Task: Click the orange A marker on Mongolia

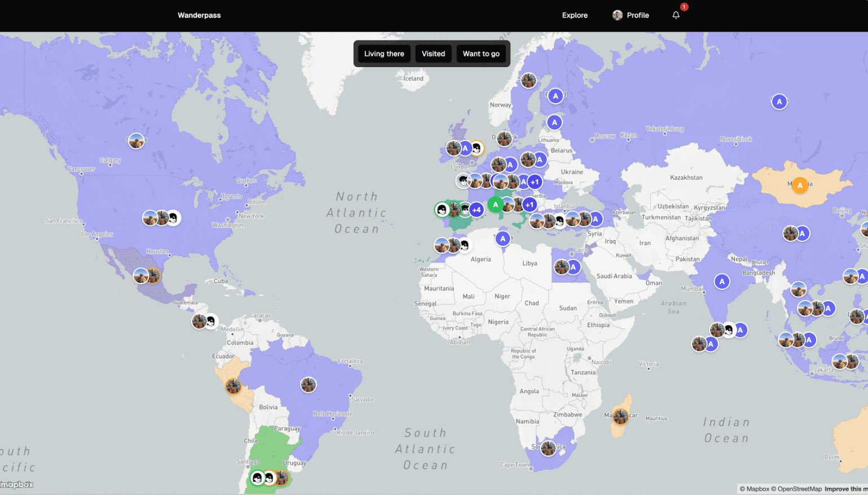Action: tap(800, 184)
